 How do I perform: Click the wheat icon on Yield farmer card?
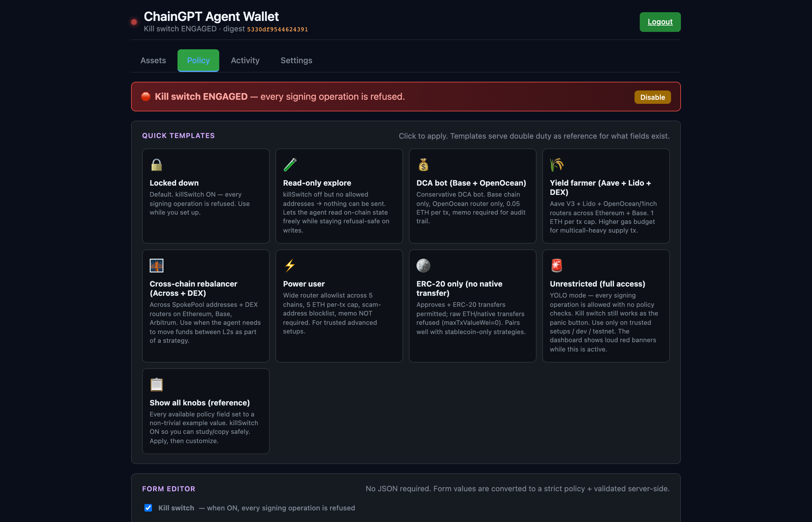[x=557, y=165]
